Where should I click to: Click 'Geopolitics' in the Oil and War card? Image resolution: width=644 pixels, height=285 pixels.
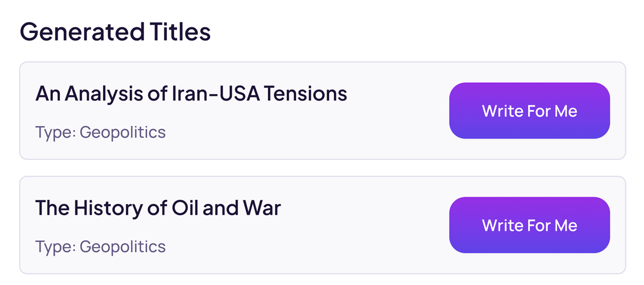pos(122,247)
